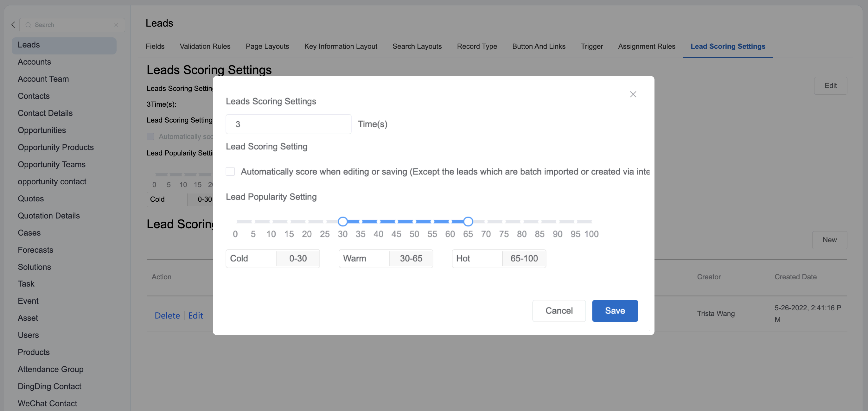Image resolution: width=868 pixels, height=411 pixels.
Task: Click the Delete link in the table row
Action: [x=167, y=315]
